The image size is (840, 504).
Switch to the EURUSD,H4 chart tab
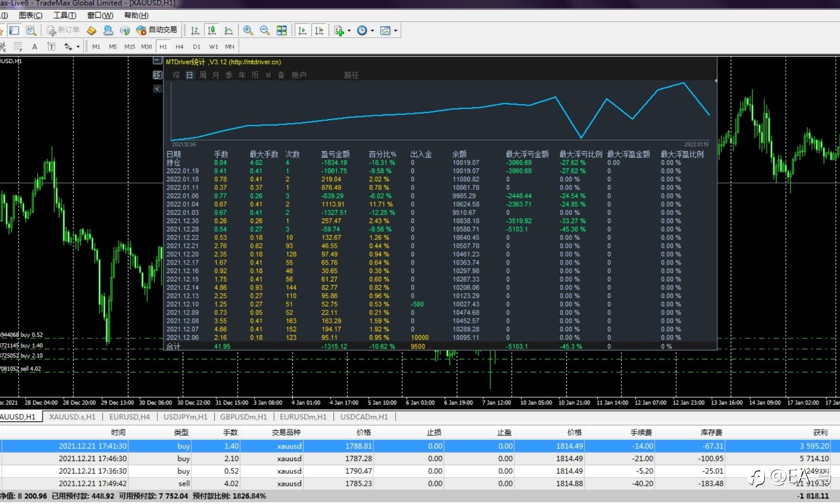point(129,417)
